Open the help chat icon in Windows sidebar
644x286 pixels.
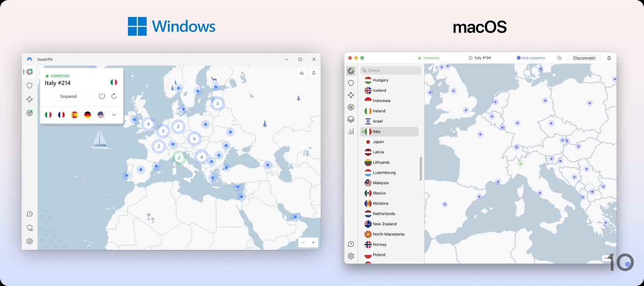tap(29, 214)
